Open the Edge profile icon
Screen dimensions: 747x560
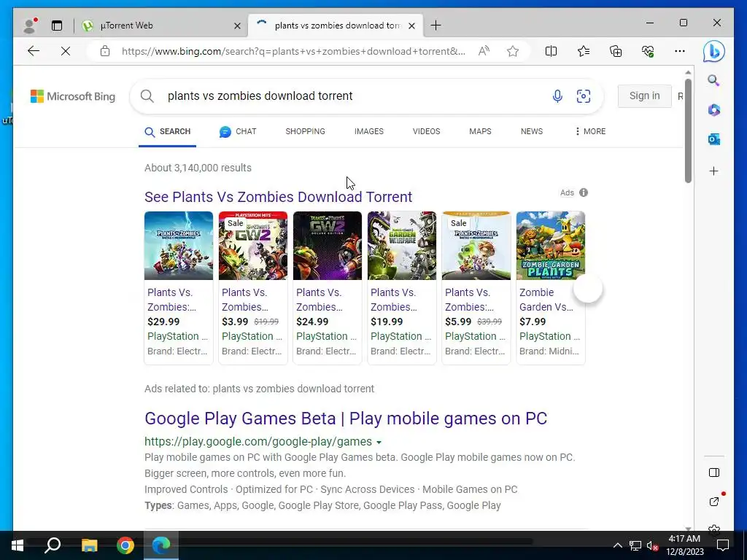coord(30,26)
